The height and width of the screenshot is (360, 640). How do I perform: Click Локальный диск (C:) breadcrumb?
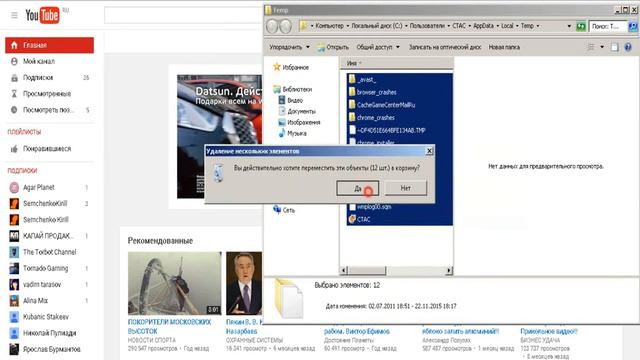(377, 26)
